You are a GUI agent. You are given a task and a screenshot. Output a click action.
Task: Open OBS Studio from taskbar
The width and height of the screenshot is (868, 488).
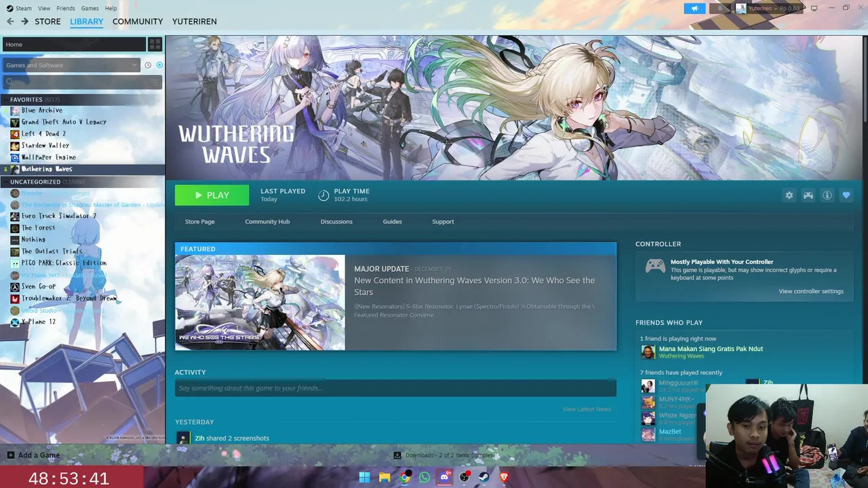point(465,477)
